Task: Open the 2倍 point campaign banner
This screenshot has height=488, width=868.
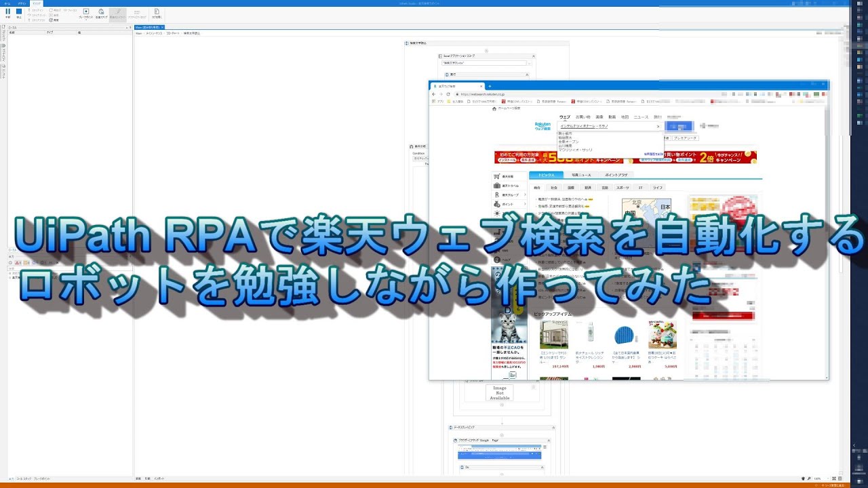Action: (x=692, y=157)
